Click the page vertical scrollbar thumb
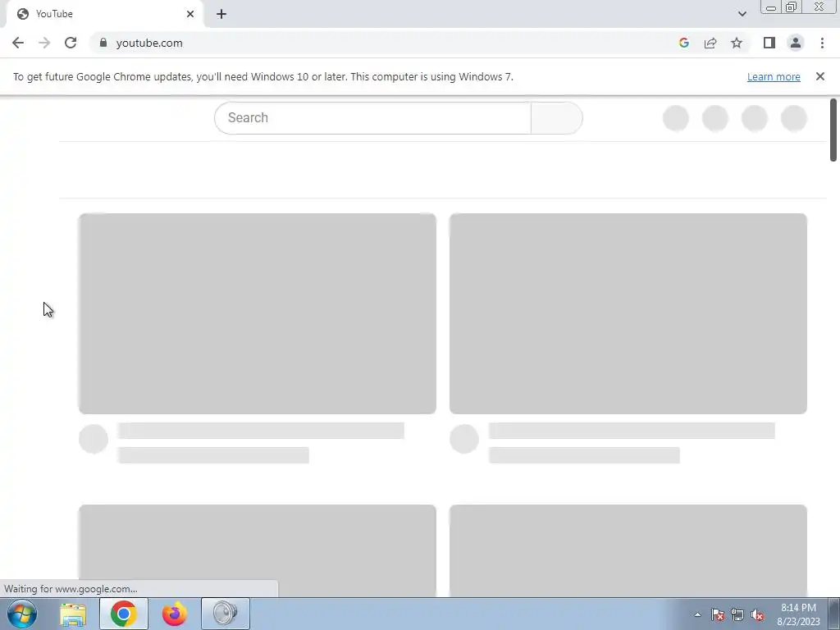Viewport: 840px width, 630px height. point(833,130)
